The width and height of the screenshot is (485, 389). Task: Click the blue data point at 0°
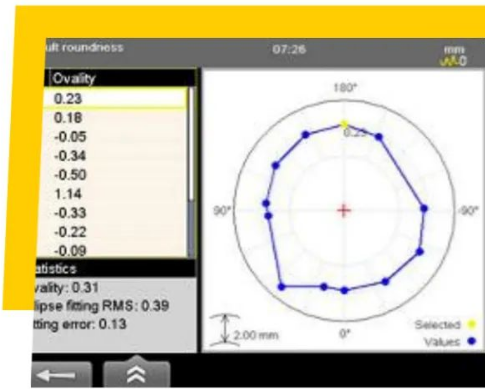345,291
